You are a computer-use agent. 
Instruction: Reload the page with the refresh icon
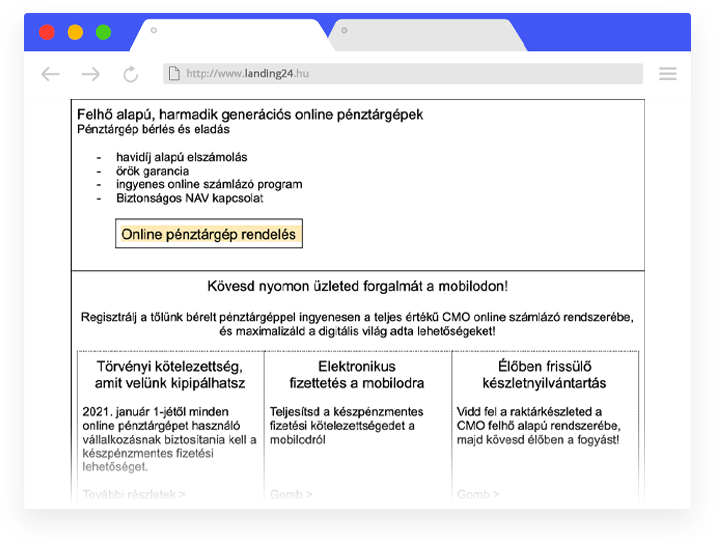(131, 74)
